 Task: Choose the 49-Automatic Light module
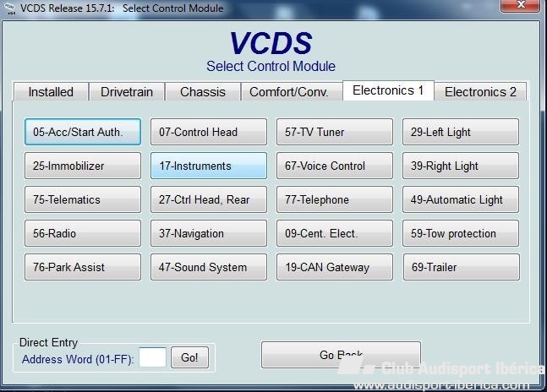461,199
